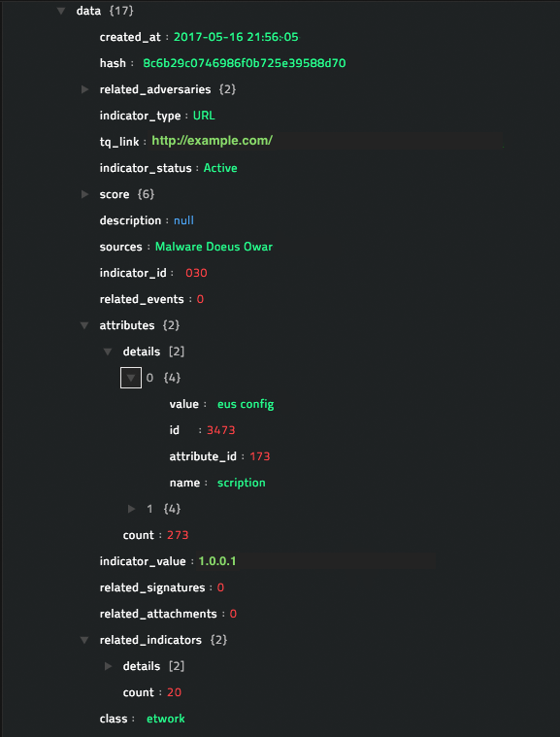Click the sources value Malware Doeus Owar

pos(214,247)
